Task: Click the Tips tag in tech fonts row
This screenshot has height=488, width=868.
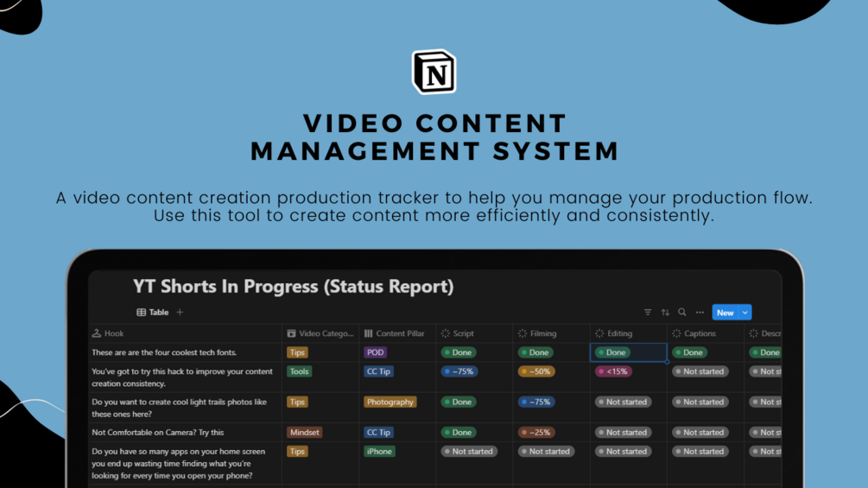Action: [x=297, y=352]
